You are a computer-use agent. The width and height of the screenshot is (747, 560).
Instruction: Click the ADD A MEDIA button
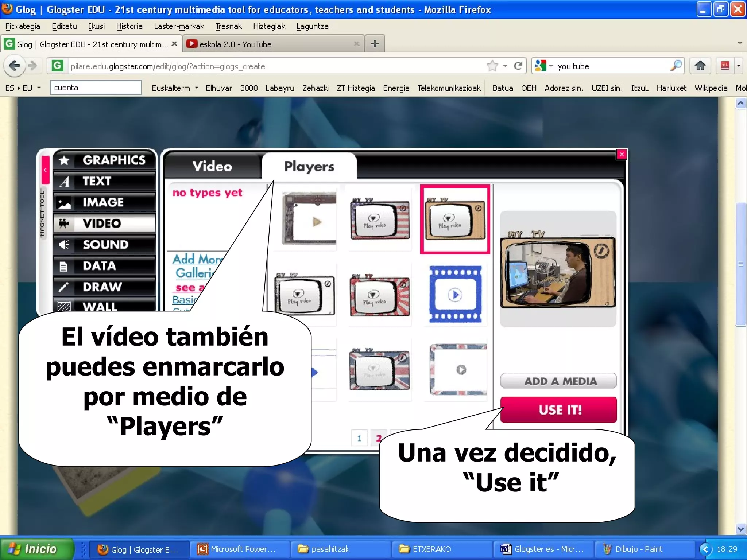point(559,381)
